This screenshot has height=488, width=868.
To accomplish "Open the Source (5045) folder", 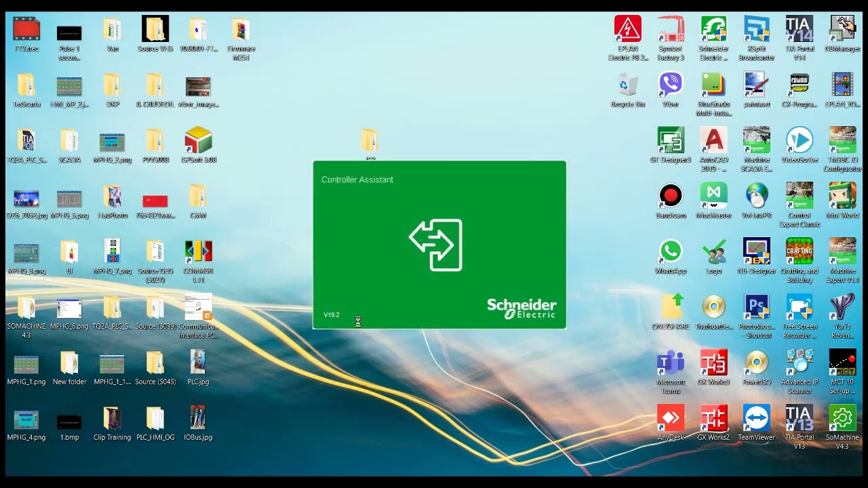I will pos(155,363).
